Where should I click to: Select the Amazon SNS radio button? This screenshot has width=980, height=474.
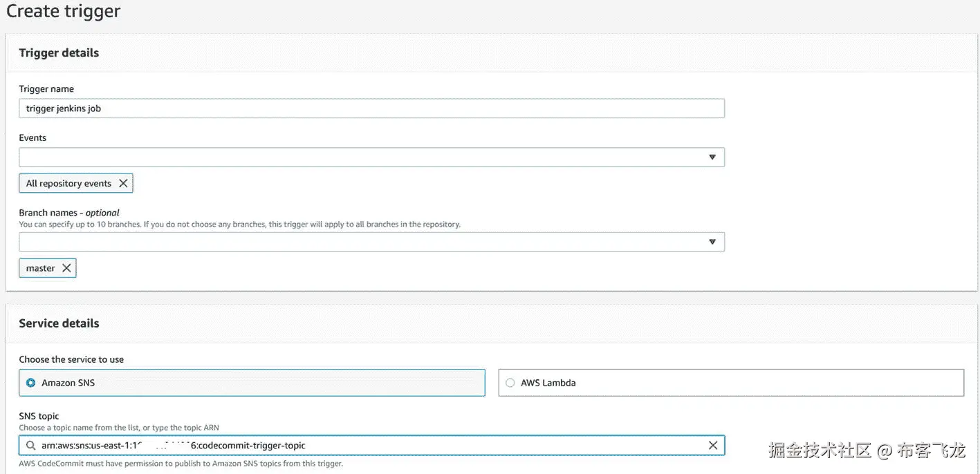pyautogui.click(x=30, y=383)
